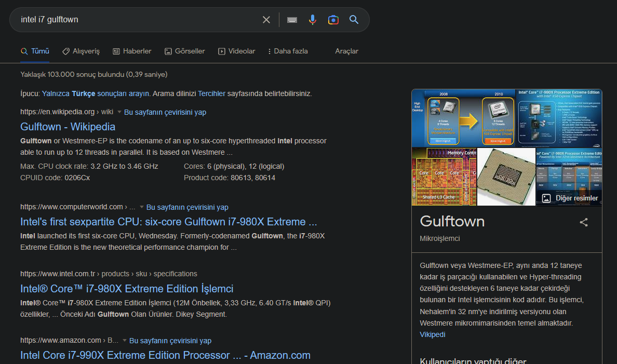Image resolution: width=617 pixels, height=364 pixels.
Task: Click Yalnızca Türkçe sonuçları arayın link
Action: [96, 93]
